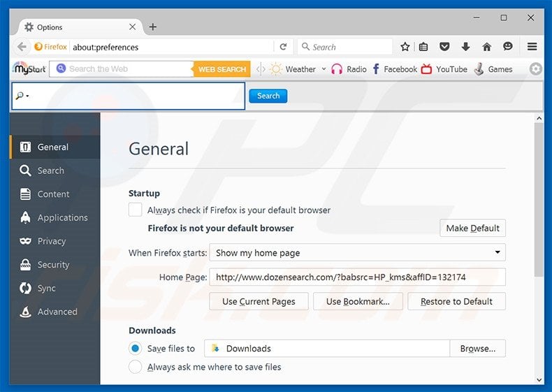Close the Options tab

[132, 27]
